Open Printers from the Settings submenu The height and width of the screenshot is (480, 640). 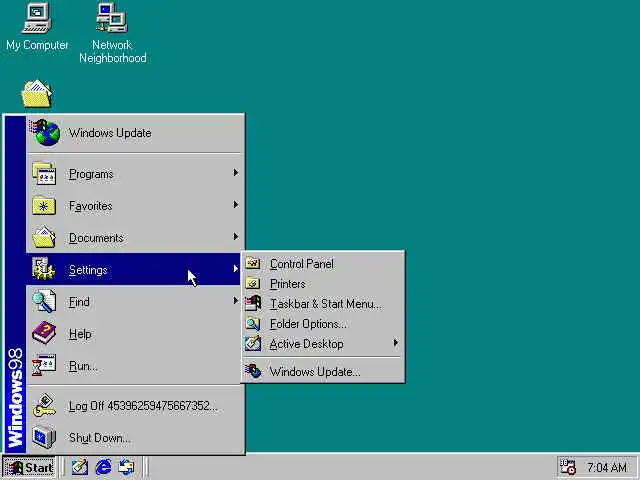[x=323, y=284]
